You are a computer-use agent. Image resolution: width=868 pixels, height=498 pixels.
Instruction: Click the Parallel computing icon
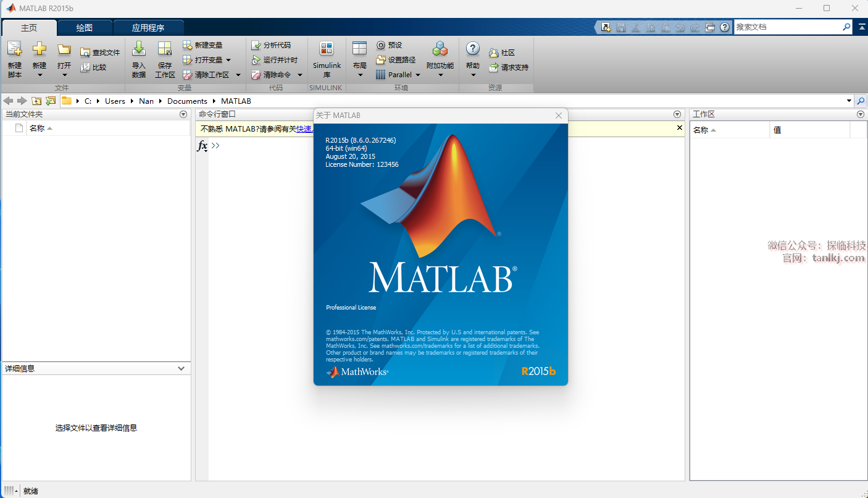[x=381, y=75]
